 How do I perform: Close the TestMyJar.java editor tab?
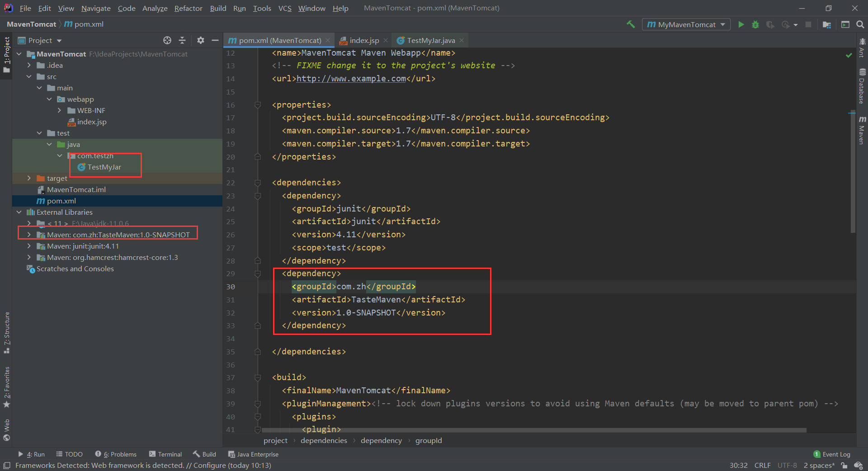[462, 40]
